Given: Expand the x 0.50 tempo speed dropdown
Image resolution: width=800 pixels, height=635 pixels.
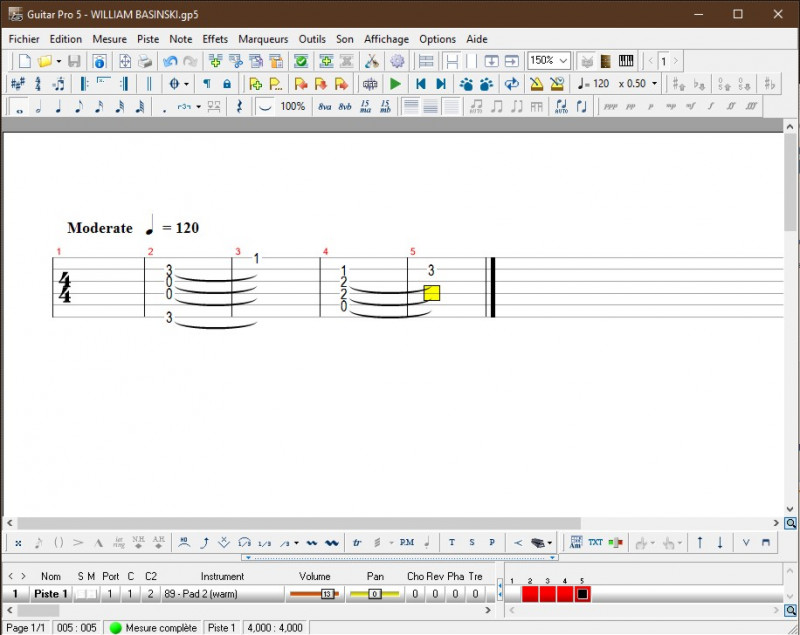Looking at the screenshot, I should 655,84.
